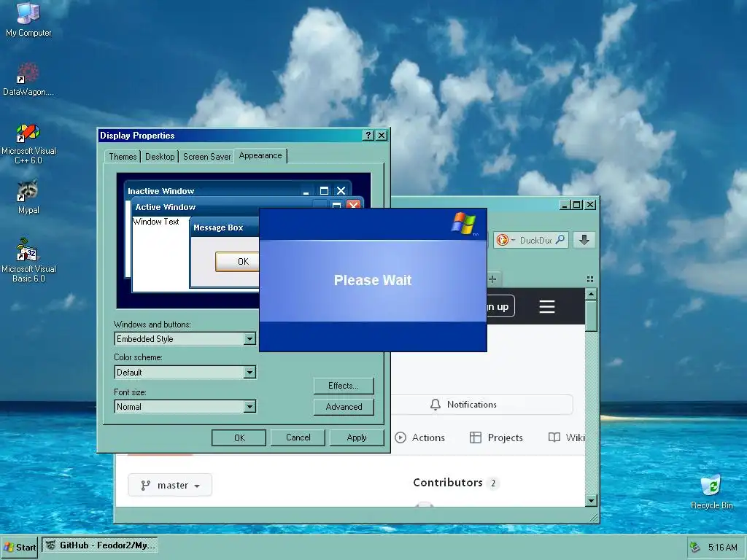Open the DataWagon desktop shortcut
Screen dimensions: 747x560
(28, 79)
